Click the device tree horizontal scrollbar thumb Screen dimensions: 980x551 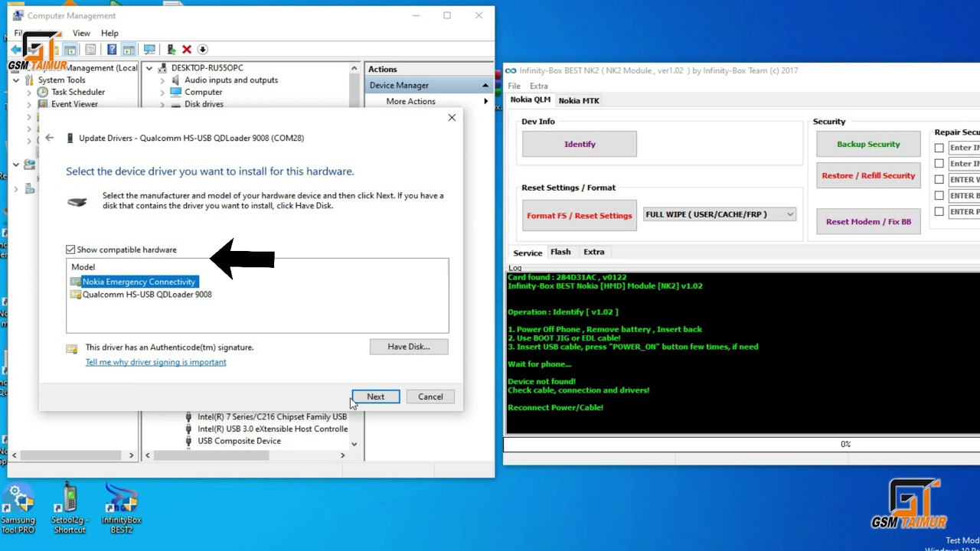pos(213,455)
